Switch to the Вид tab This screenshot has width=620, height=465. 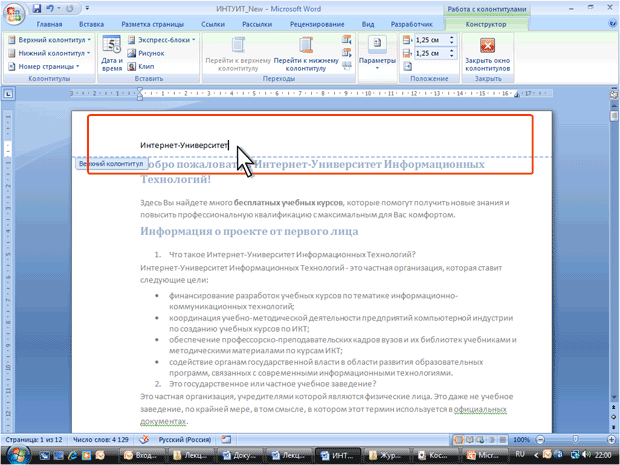point(368,24)
